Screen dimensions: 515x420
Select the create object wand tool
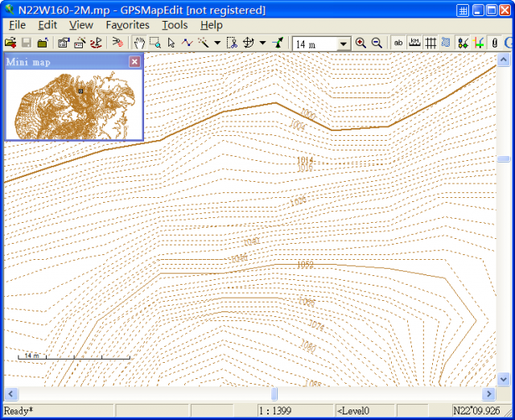pos(204,43)
